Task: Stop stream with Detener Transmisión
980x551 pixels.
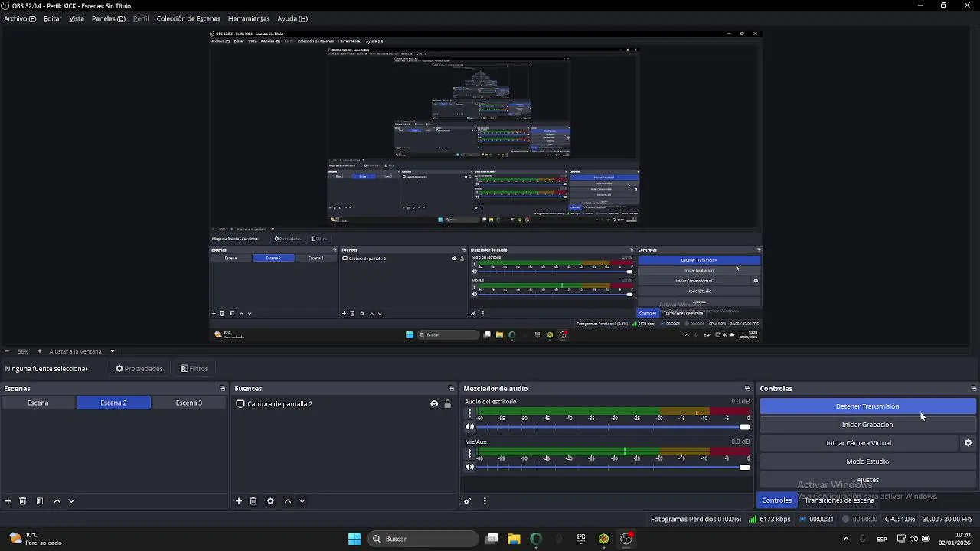Action: coord(867,406)
